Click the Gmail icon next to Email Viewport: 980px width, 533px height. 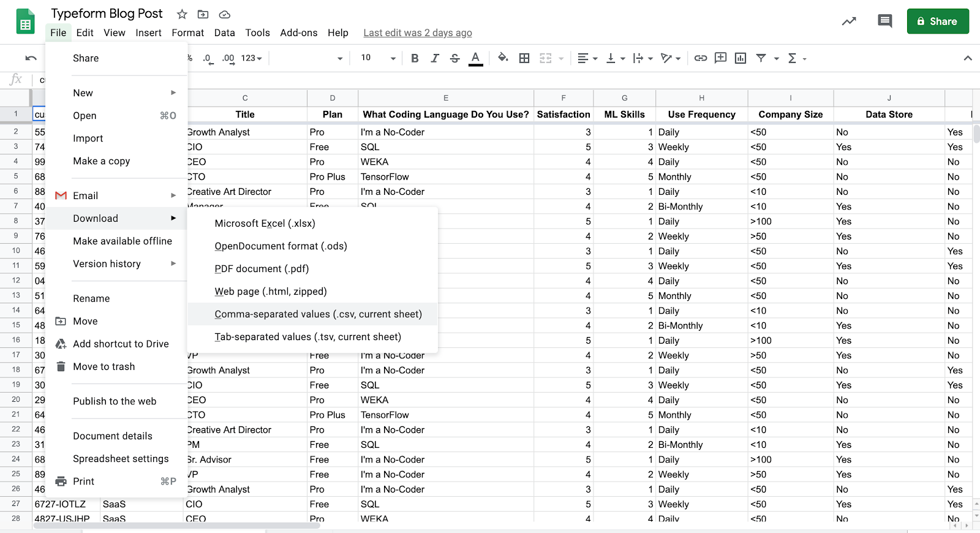61,196
